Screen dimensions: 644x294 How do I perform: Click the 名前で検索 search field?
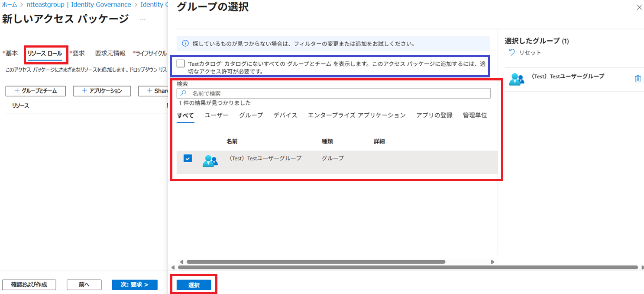point(338,93)
